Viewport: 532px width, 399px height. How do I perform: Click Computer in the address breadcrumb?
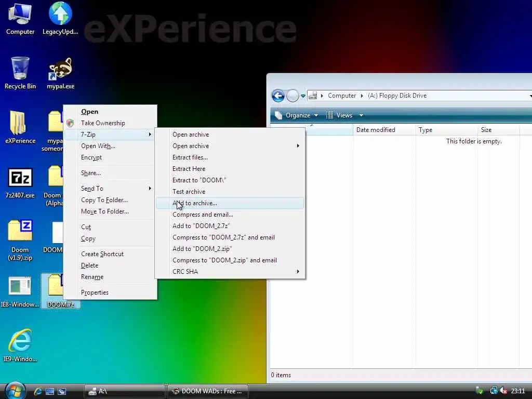[342, 96]
